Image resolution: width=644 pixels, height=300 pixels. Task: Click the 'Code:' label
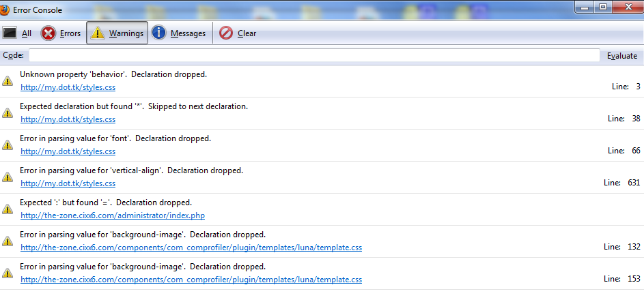[x=14, y=55]
